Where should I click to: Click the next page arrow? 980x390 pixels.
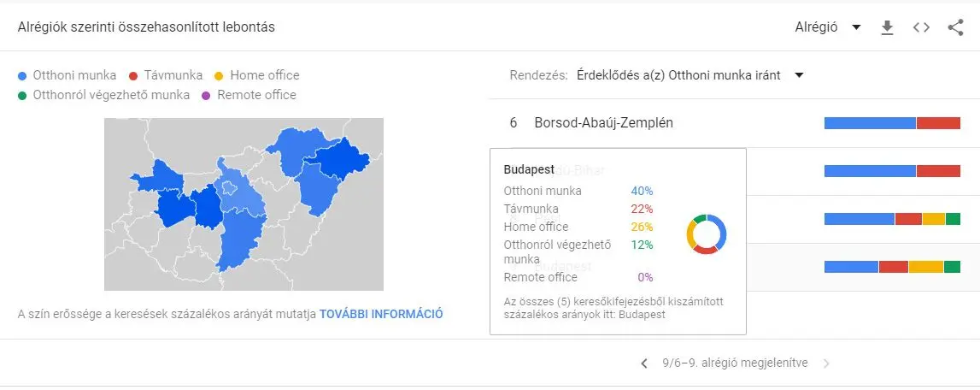825,363
